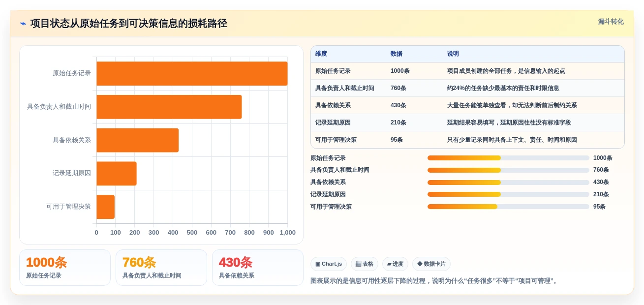Click the 760条 stat card
The width and height of the screenshot is (644, 305).
tap(161, 268)
